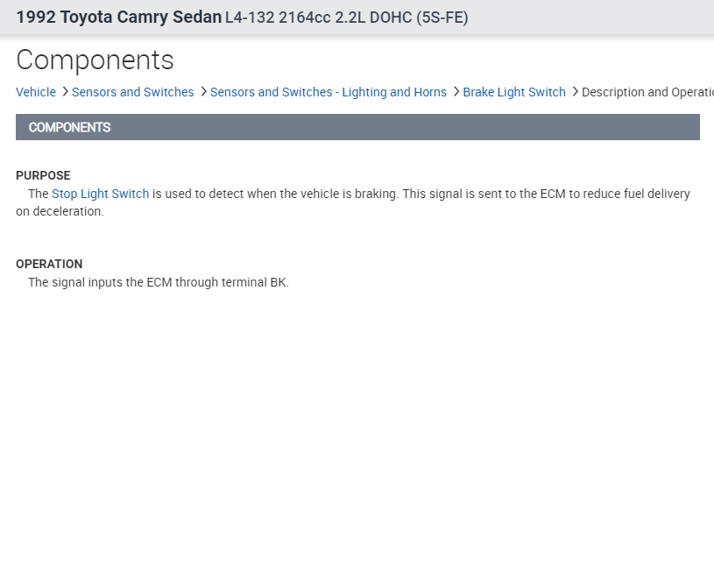Click the 1992 Toyota Camry Sedan title

(118, 17)
